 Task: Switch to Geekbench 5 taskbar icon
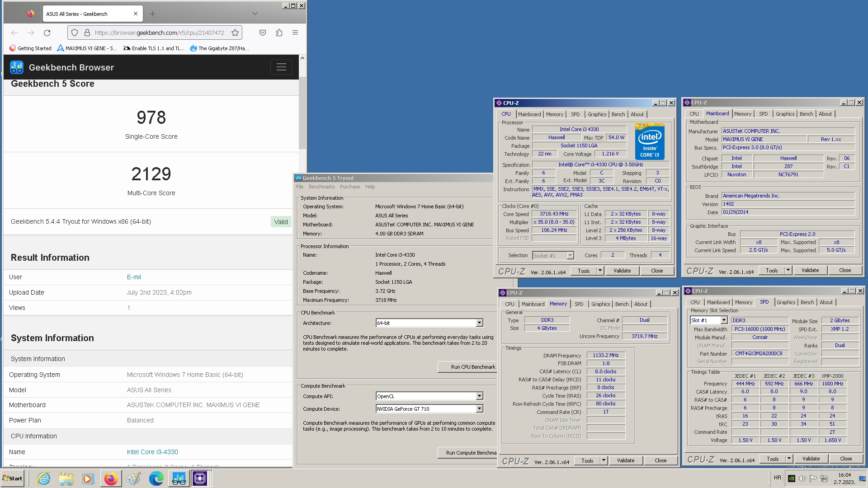tap(179, 479)
